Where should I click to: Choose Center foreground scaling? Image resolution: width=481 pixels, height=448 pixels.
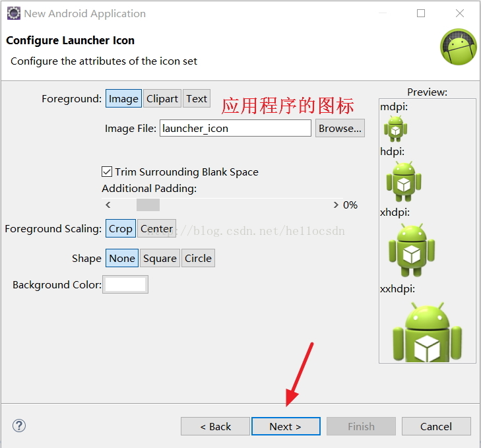(157, 228)
